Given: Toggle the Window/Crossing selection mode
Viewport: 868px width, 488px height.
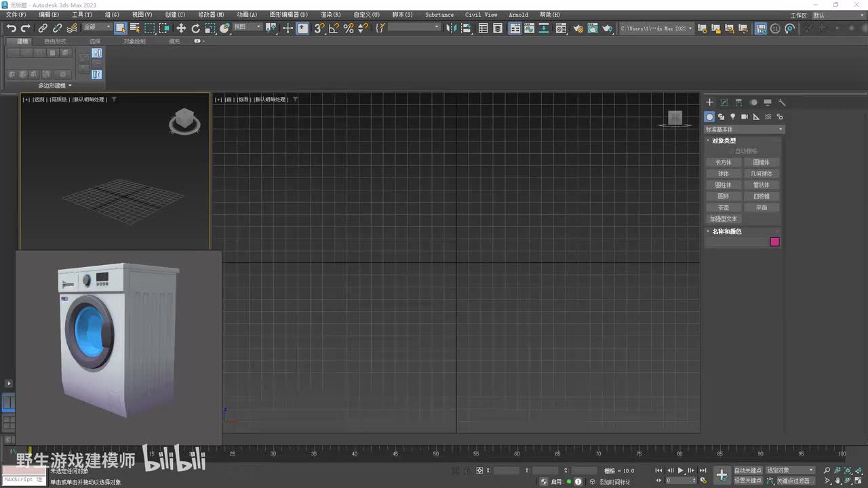Looking at the screenshot, I should tap(164, 28).
